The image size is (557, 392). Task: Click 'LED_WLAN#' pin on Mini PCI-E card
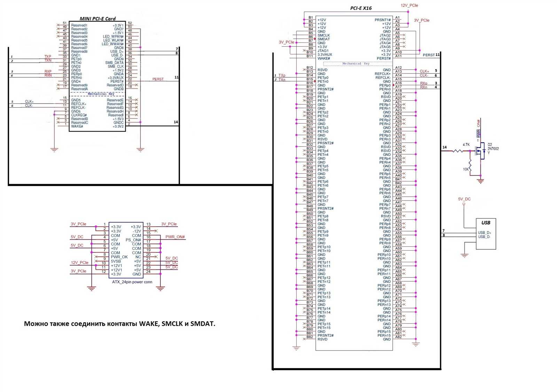113,40
